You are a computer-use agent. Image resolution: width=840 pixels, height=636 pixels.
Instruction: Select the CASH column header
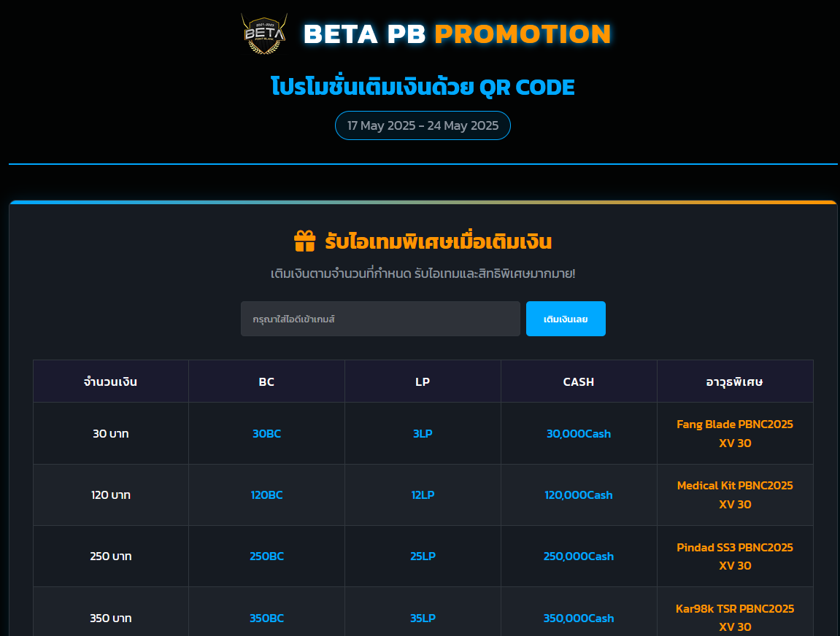point(579,381)
